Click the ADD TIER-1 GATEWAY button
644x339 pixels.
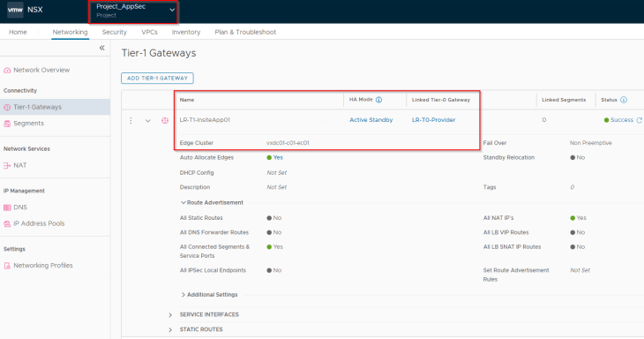point(157,78)
